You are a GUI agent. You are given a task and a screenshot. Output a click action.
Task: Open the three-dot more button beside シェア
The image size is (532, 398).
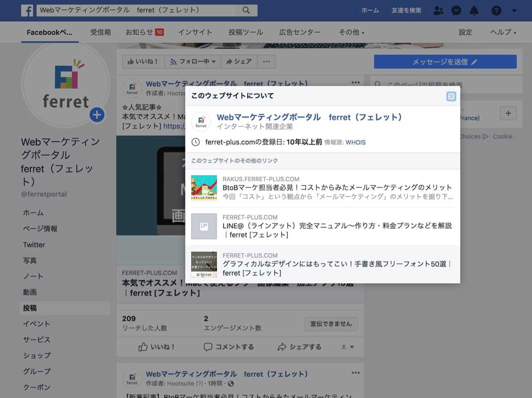[266, 61]
